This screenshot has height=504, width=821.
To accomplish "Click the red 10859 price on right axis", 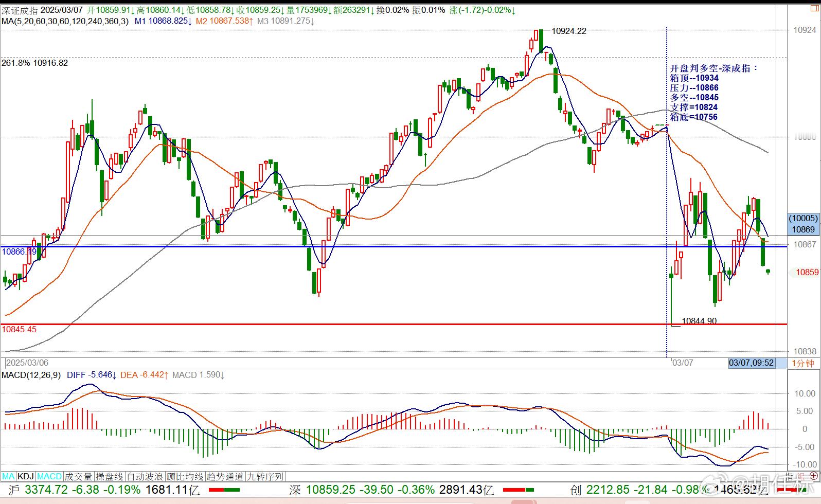I will point(807,272).
